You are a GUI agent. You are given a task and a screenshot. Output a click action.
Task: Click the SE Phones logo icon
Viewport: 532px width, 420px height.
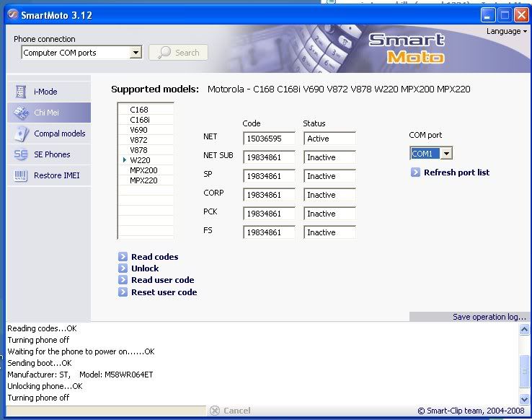[21, 154]
